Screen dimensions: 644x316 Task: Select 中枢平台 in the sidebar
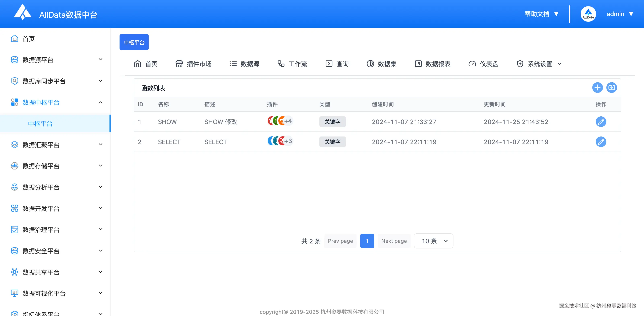40,123
